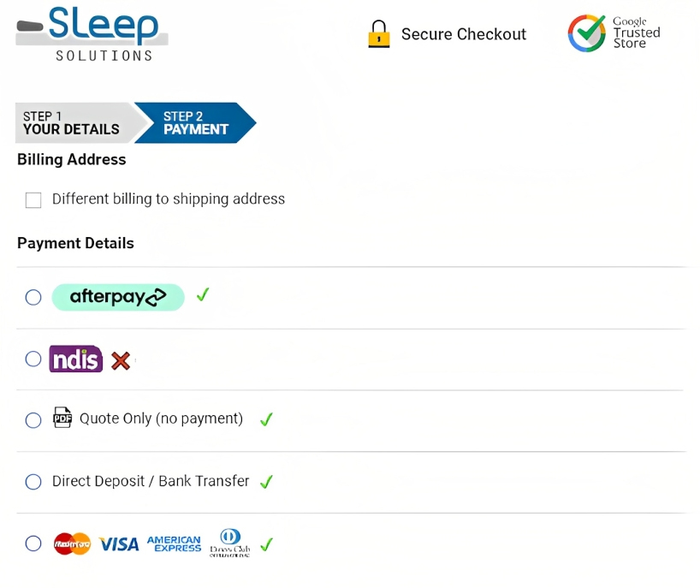Click the Afterpay payment logo

pyautogui.click(x=118, y=296)
